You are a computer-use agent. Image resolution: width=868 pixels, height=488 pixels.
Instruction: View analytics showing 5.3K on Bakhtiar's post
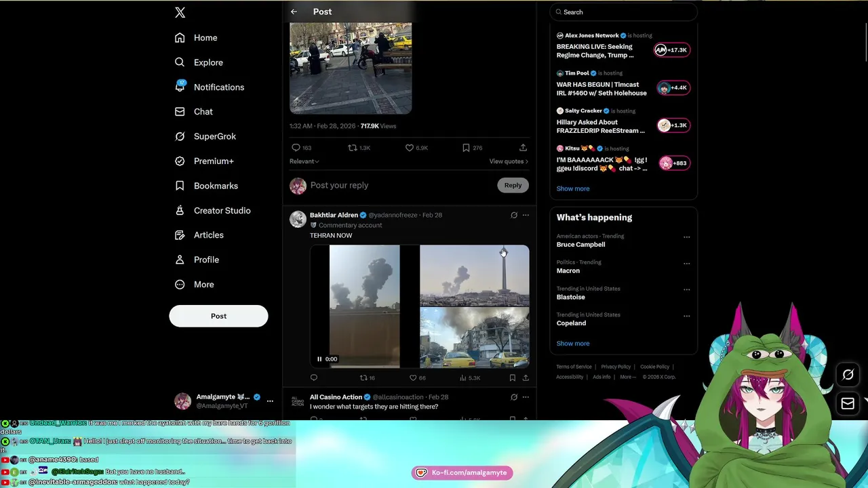point(470,378)
